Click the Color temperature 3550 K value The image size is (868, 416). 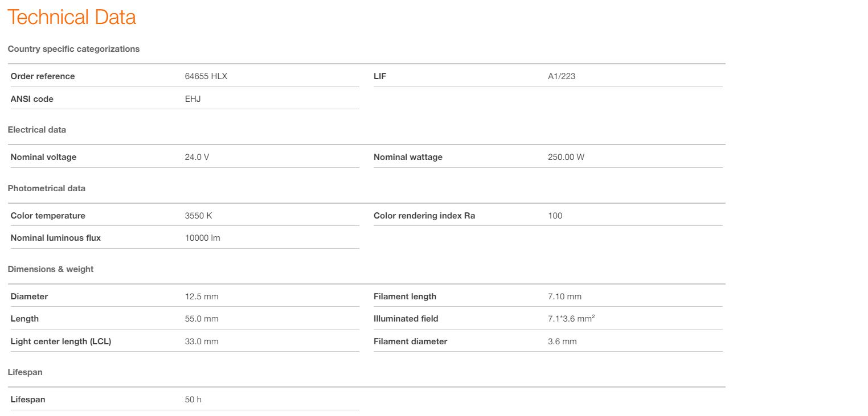[198, 216]
